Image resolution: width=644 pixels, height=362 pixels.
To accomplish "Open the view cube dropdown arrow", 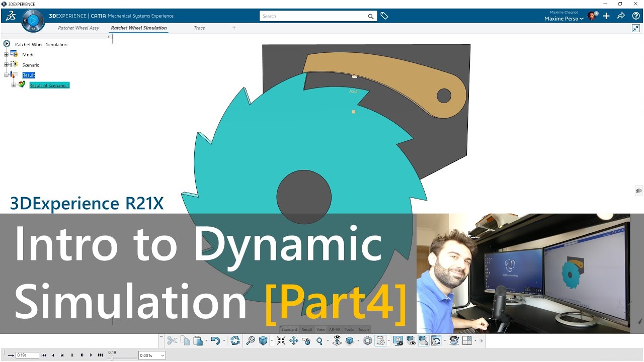I will 272,341.
